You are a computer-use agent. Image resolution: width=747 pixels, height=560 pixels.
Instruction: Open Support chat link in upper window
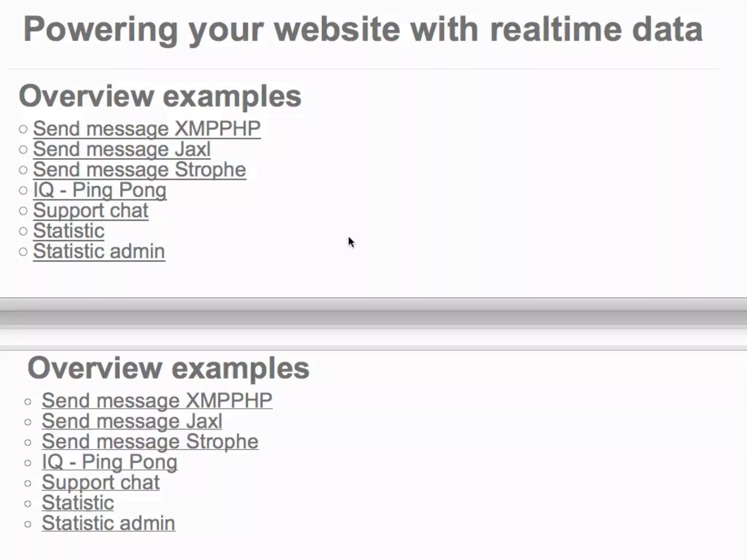[x=90, y=210]
